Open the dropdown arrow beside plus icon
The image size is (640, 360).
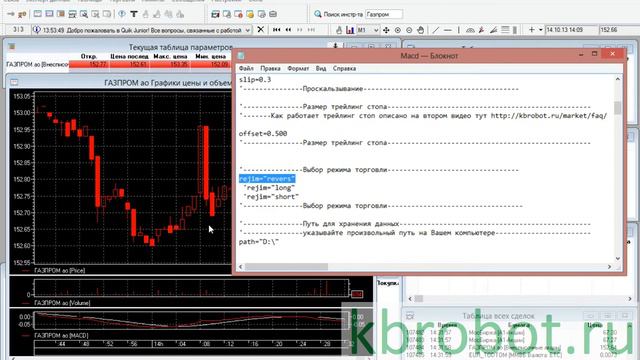540,30
